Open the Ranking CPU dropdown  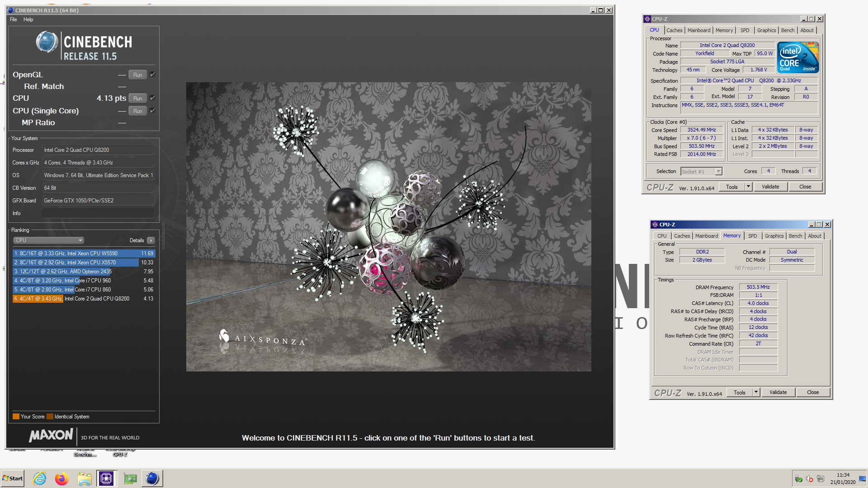[49, 240]
